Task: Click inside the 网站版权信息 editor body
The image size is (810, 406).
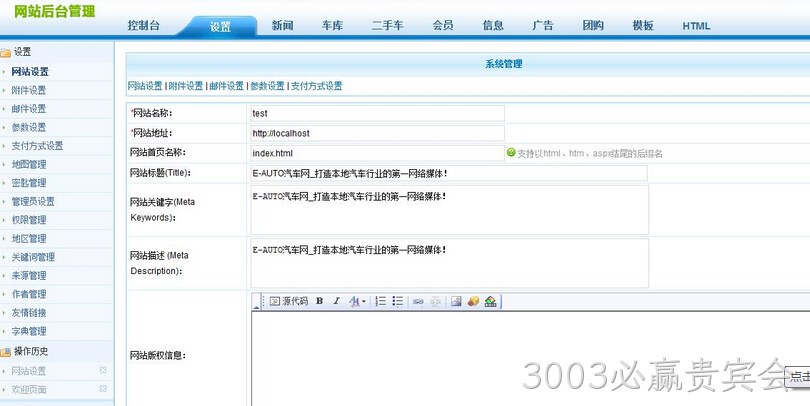Action: [531, 358]
